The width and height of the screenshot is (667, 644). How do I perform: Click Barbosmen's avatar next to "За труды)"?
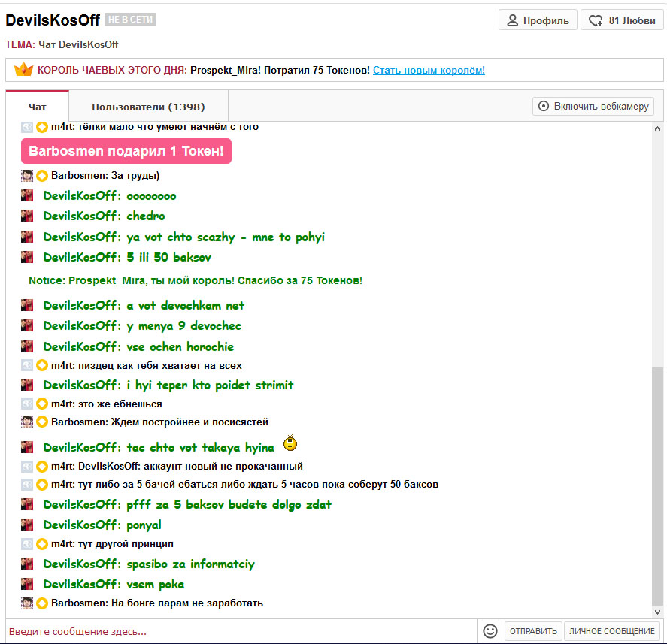pos(27,176)
